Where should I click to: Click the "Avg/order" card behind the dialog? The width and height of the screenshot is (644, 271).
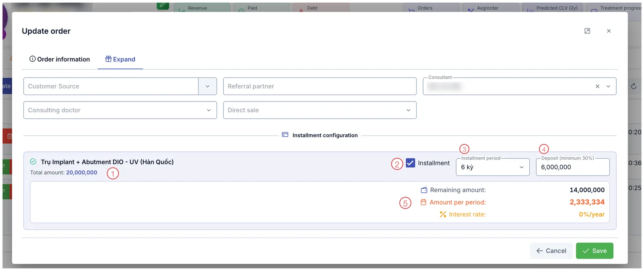tap(491, 8)
